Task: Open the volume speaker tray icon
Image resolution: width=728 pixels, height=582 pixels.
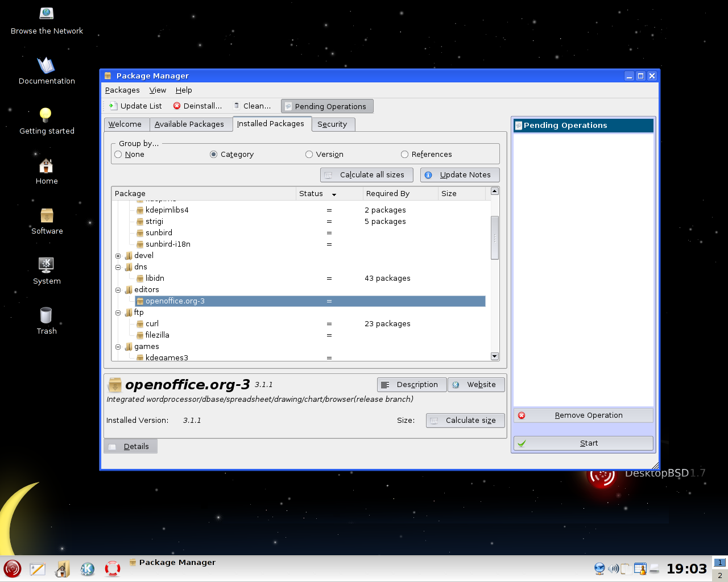Action: (x=613, y=568)
